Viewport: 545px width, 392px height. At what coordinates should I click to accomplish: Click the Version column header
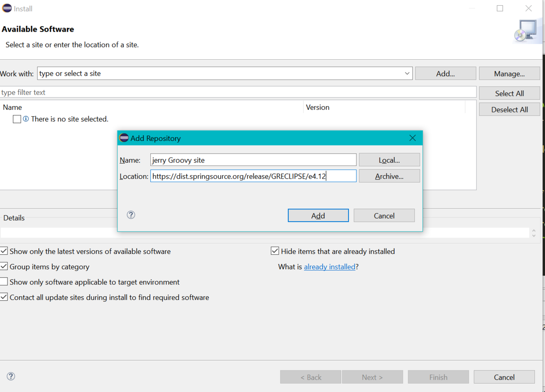pos(385,107)
